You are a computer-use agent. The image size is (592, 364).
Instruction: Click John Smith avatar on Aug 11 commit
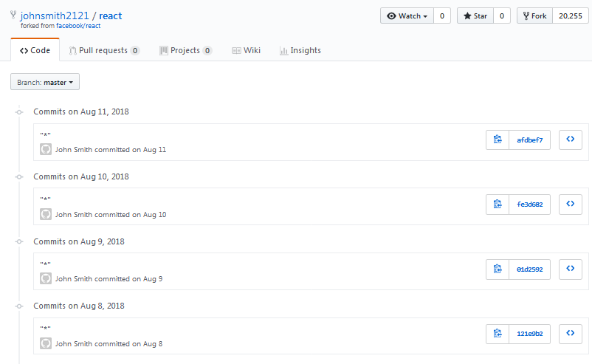coord(46,149)
